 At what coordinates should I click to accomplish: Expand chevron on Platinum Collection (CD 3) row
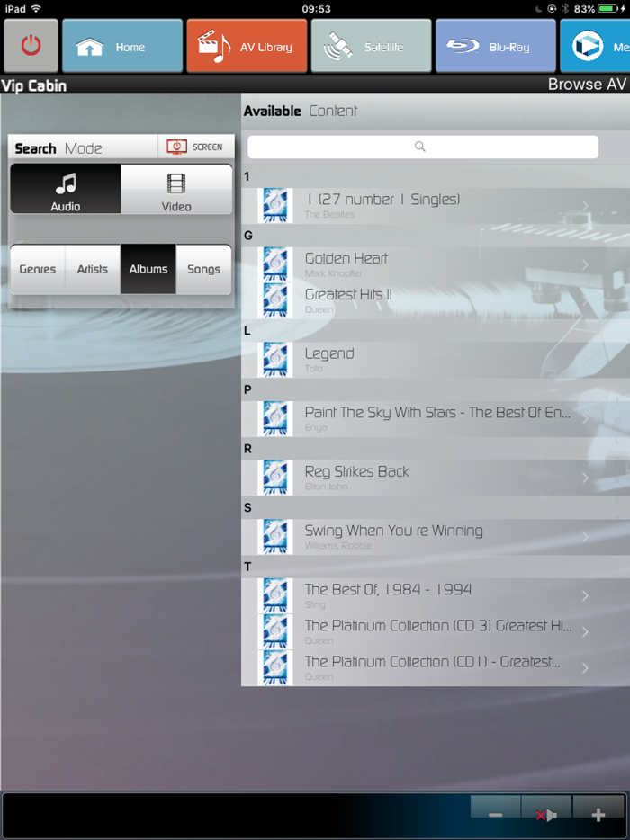(x=585, y=632)
